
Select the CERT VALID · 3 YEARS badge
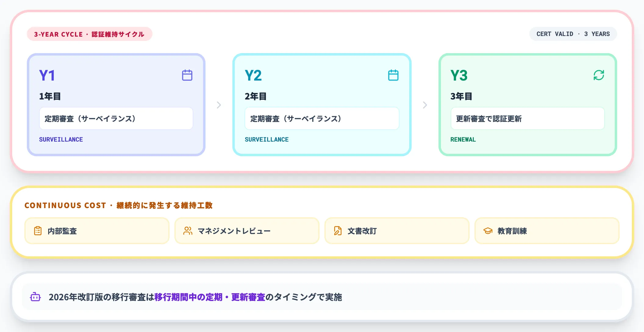pyautogui.click(x=573, y=34)
